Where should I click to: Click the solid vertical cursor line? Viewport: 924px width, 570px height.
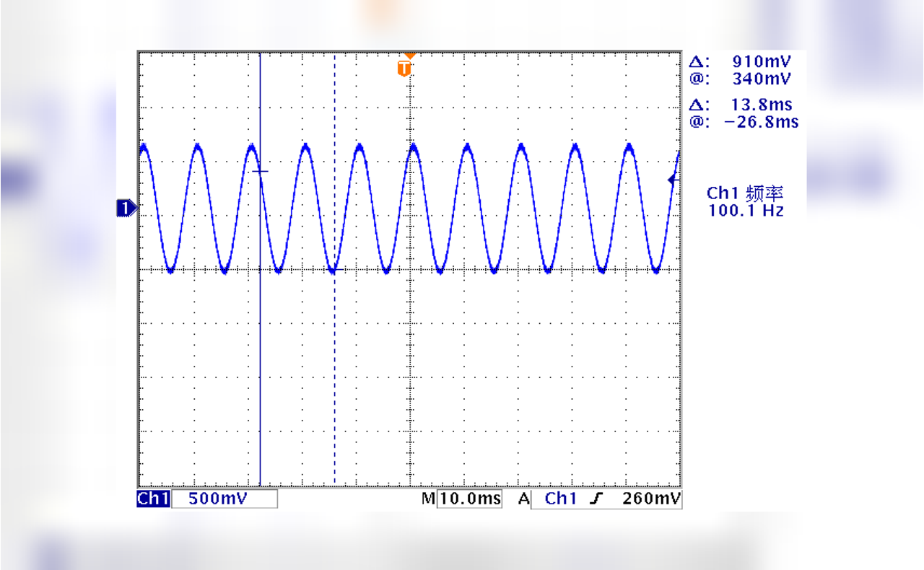(x=261, y=325)
